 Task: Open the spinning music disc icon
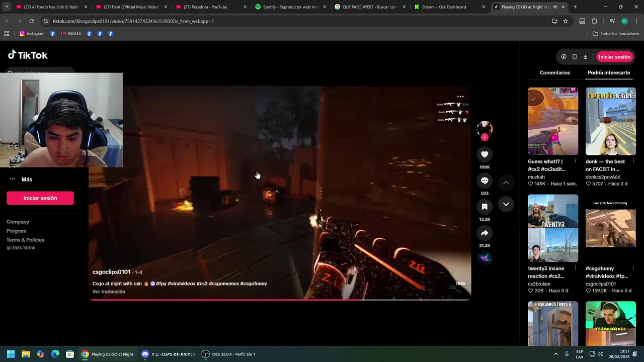coord(485,258)
